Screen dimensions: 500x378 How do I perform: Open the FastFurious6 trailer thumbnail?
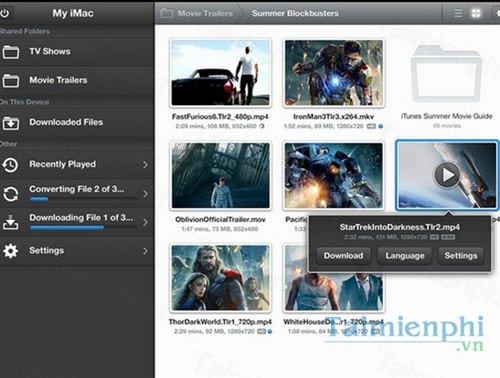(x=220, y=73)
